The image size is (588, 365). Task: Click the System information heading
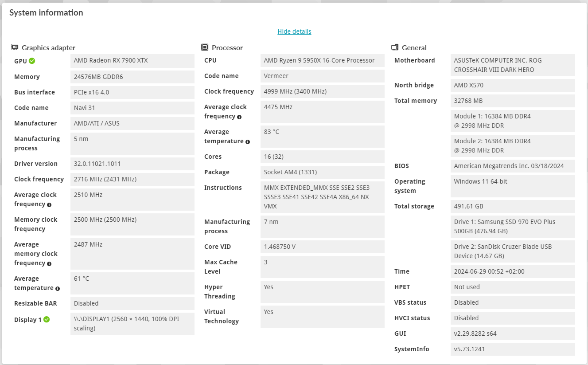[46, 12]
